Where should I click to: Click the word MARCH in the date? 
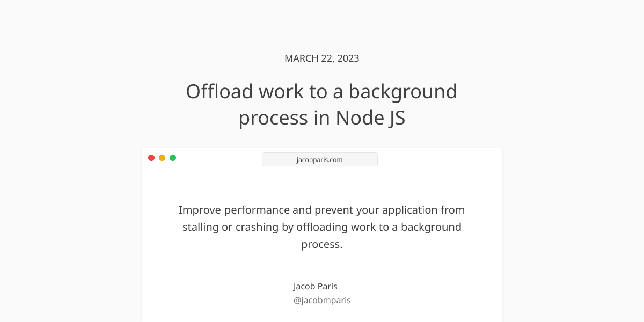tap(302, 58)
